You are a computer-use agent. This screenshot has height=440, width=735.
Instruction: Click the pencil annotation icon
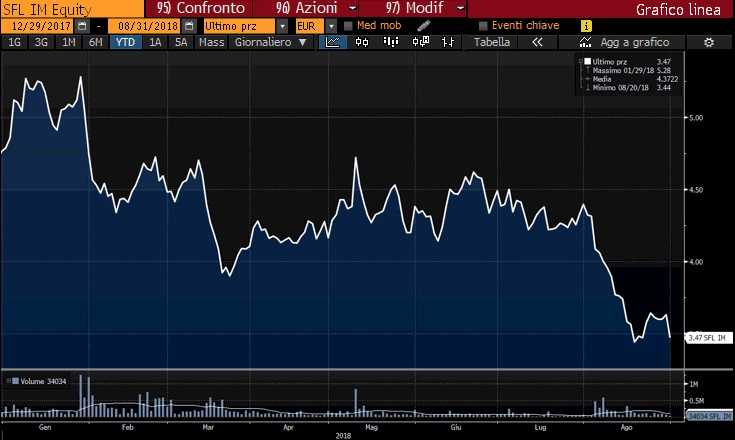(x=423, y=25)
